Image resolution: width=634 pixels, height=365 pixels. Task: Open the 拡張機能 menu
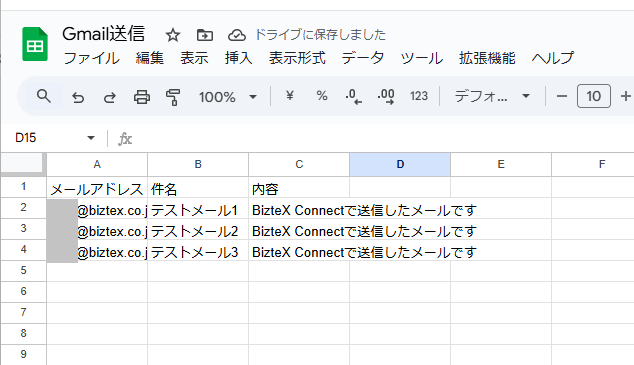pos(487,58)
